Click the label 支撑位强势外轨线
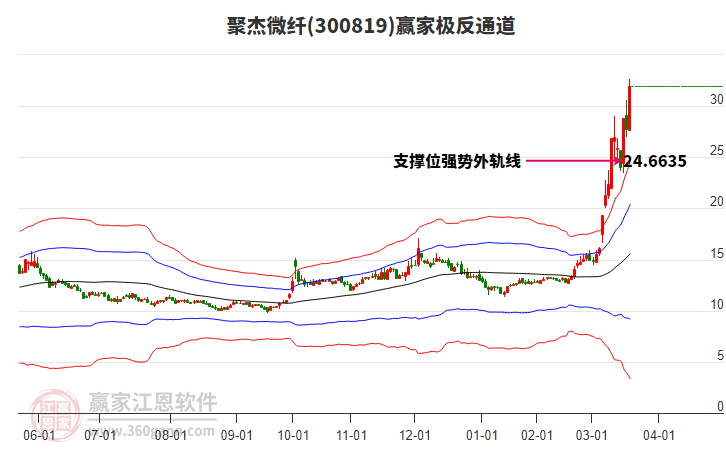This screenshot has width=726, height=450. click(457, 161)
